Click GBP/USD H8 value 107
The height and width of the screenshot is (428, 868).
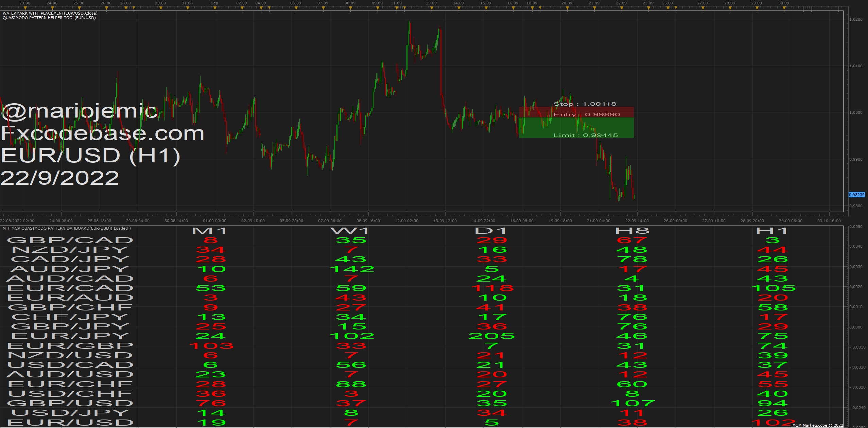click(x=632, y=403)
